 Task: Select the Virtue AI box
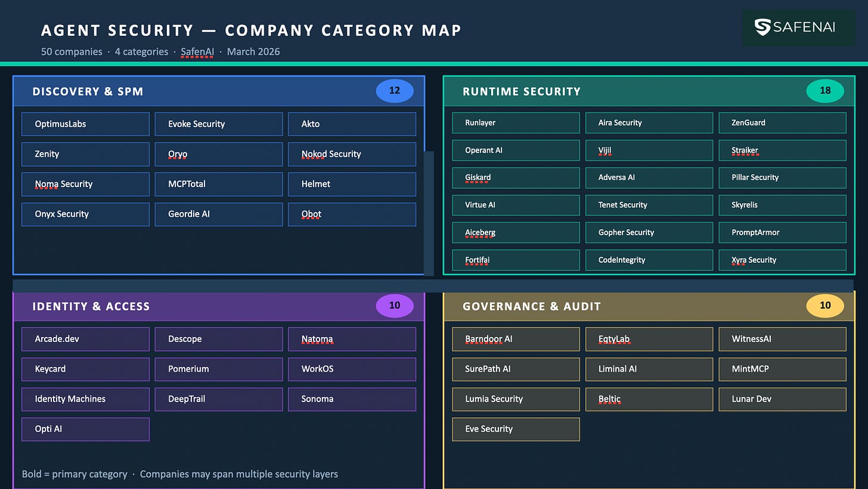coord(516,205)
